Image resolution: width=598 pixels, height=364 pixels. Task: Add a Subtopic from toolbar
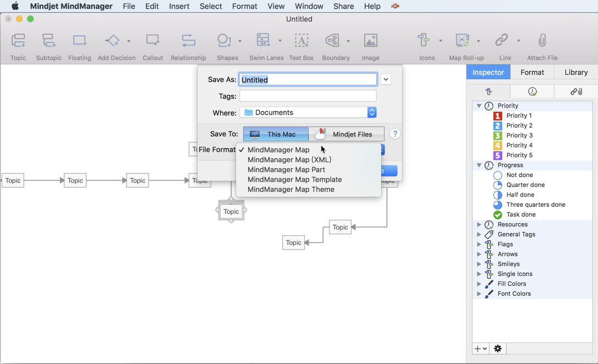point(49,40)
